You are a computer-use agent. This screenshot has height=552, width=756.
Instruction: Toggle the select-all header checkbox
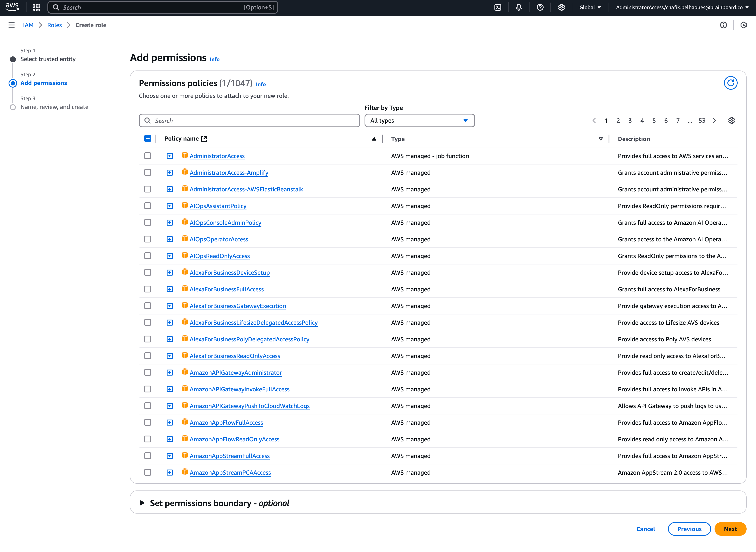click(147, 139)
